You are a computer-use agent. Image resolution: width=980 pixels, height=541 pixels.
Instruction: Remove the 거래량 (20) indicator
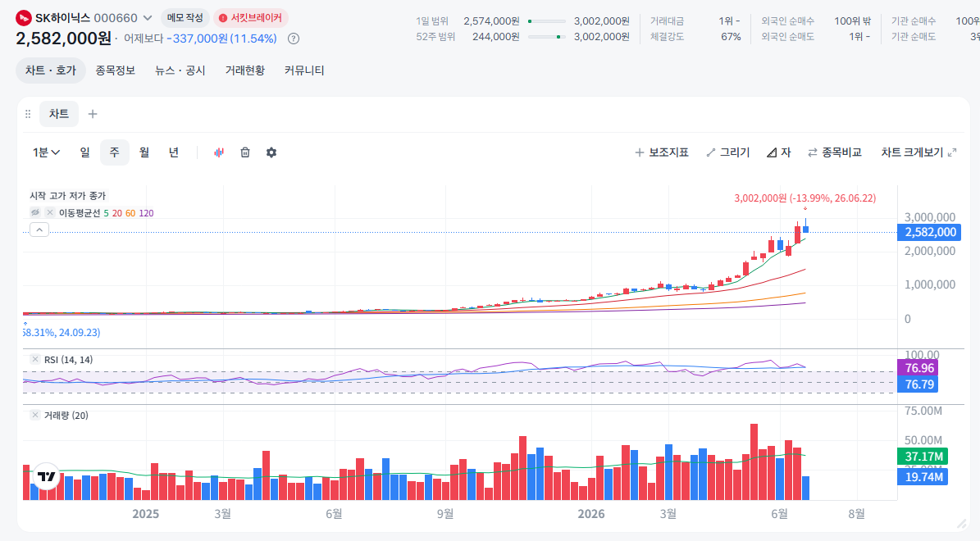(35, 415)
